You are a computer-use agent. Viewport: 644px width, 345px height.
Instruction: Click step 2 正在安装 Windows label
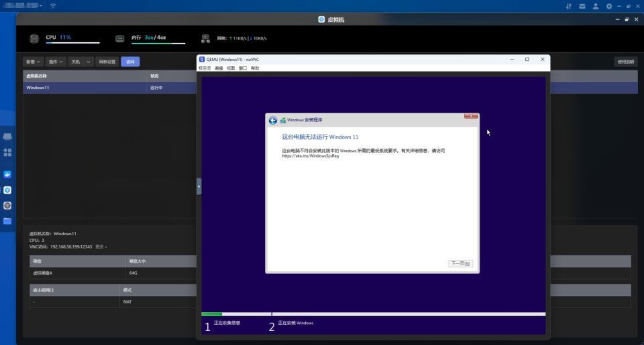pos(295,323)
